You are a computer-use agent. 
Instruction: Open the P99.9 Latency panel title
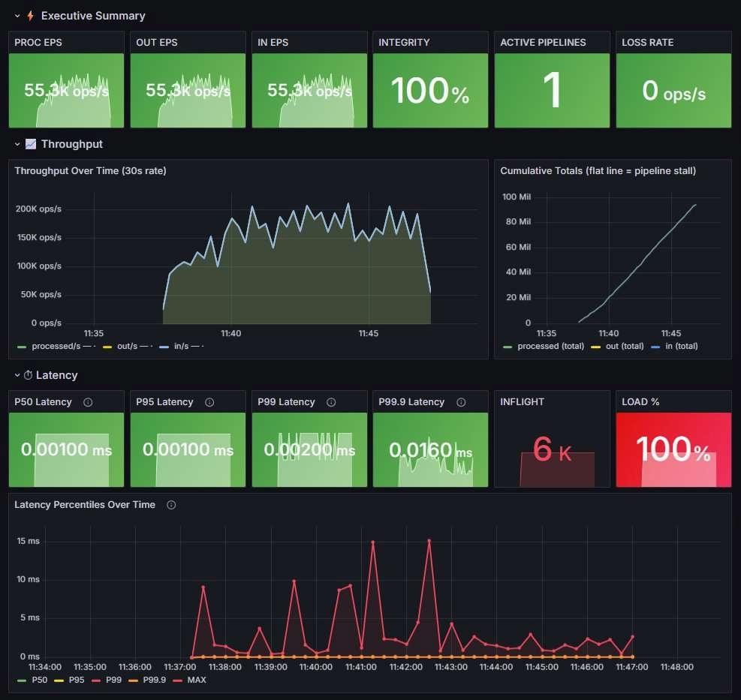(x=411, y=402)
